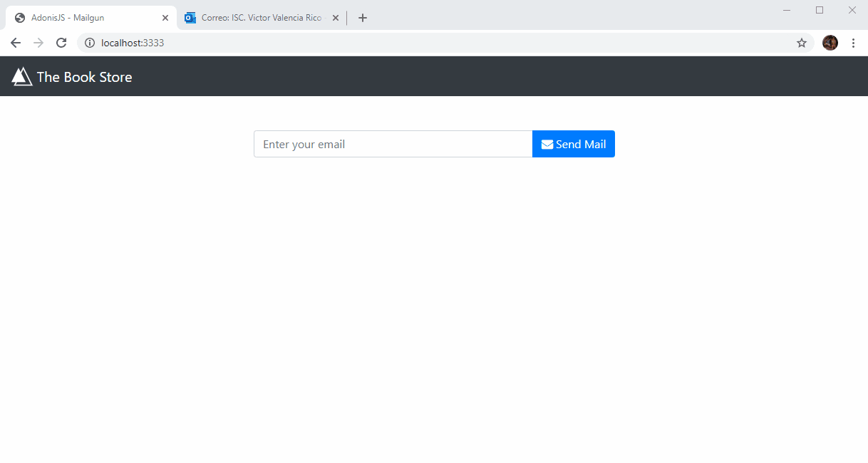Open the Chrome profile avatar
868x463 pixels.
coord(830,43)
